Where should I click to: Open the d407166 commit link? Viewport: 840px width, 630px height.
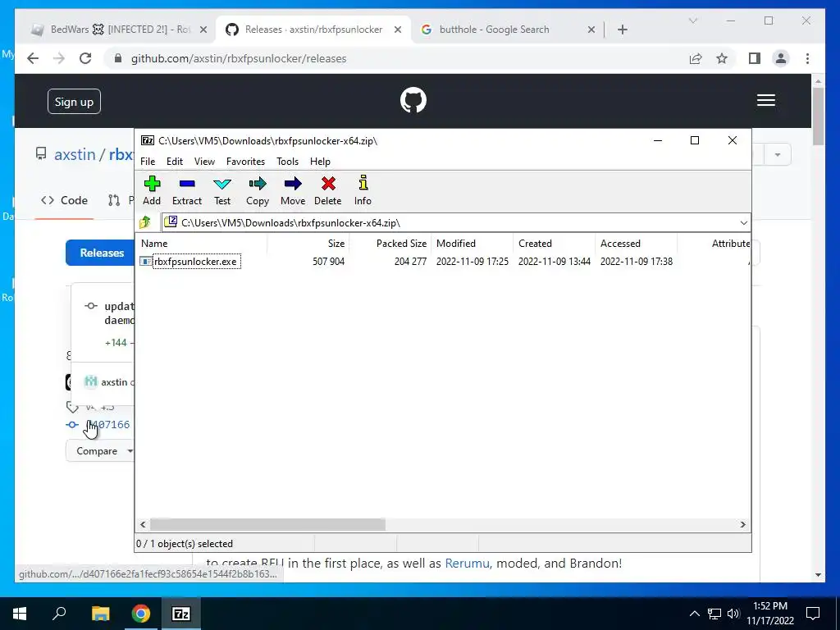click(107, 425)
